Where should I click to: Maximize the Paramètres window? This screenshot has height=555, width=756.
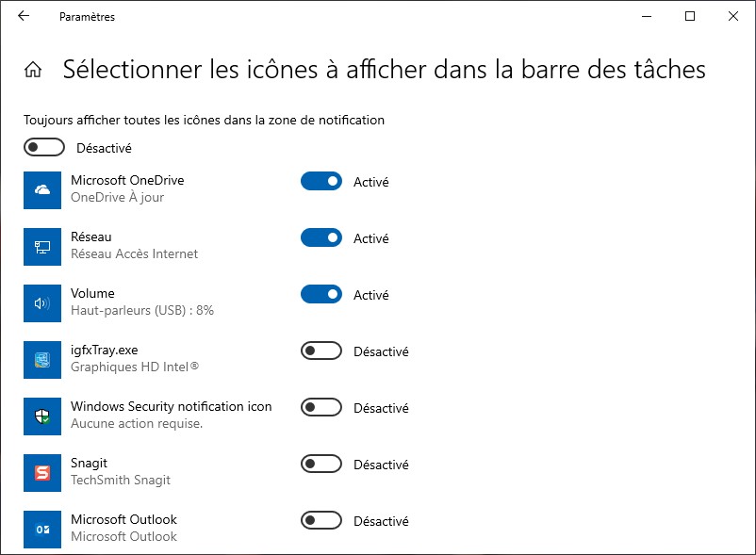click(x=690, y=16)
